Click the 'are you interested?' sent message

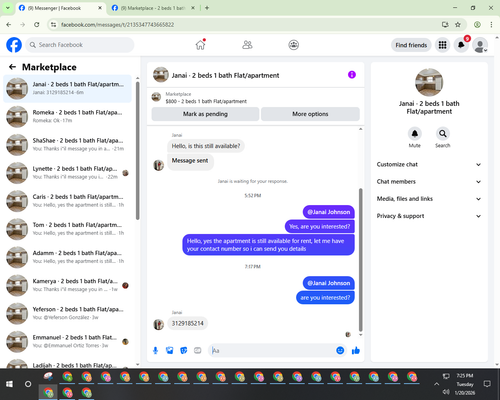325,298
